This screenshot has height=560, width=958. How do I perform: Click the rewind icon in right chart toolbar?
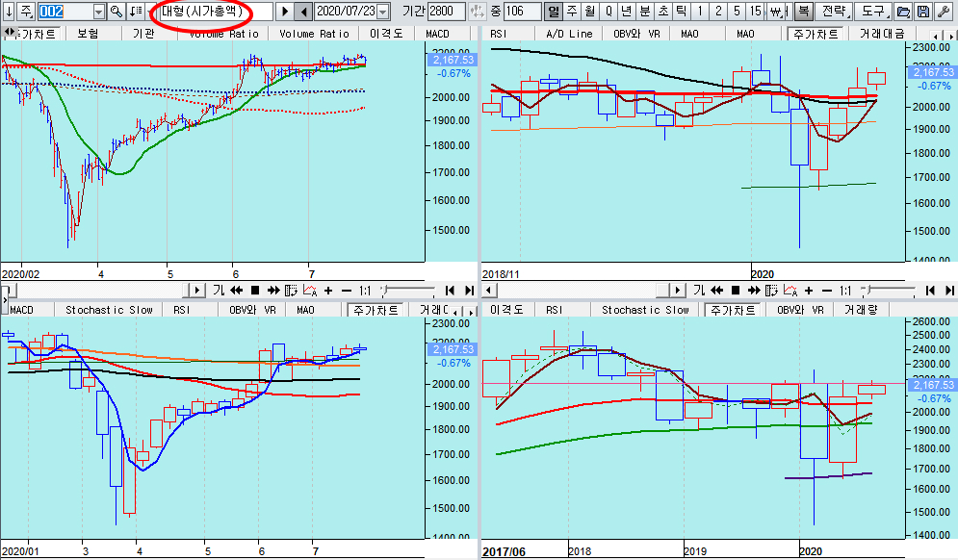tap(716, 290)
